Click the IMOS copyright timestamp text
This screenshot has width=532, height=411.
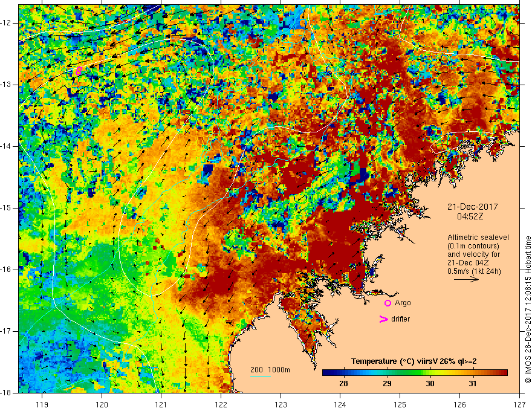[x=528, y=309]
